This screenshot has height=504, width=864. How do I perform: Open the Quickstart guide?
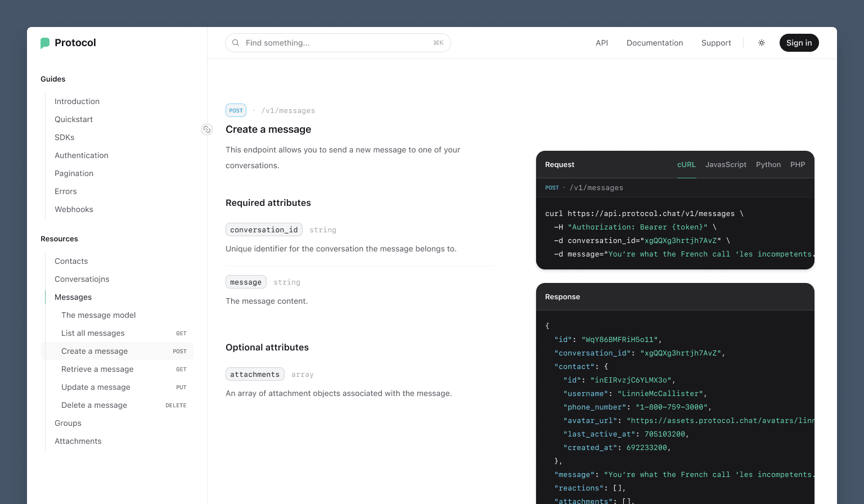(74, 119)
